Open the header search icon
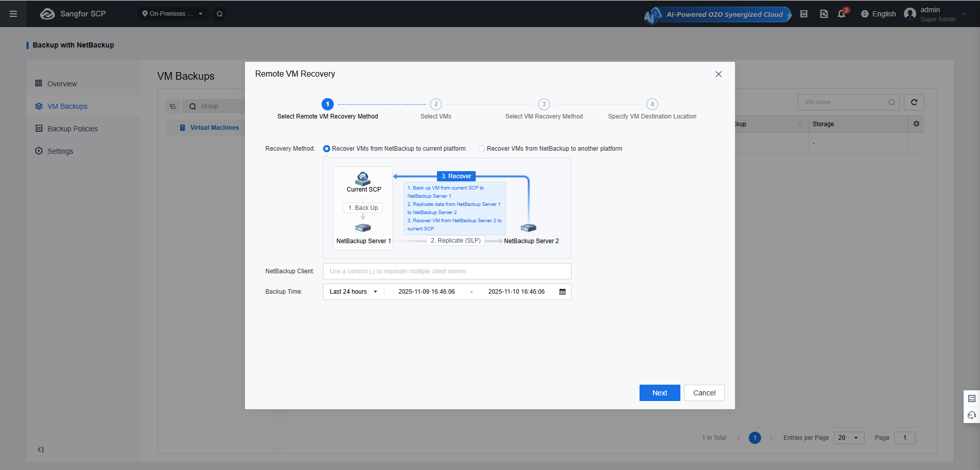 219,14
